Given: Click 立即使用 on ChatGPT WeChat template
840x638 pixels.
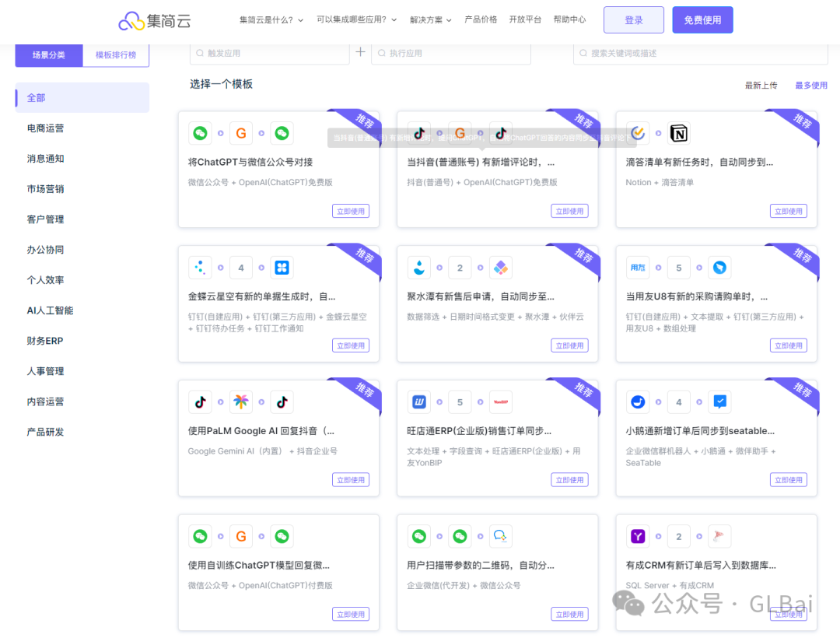Looking at the screenshot, I should click(351, 211).
